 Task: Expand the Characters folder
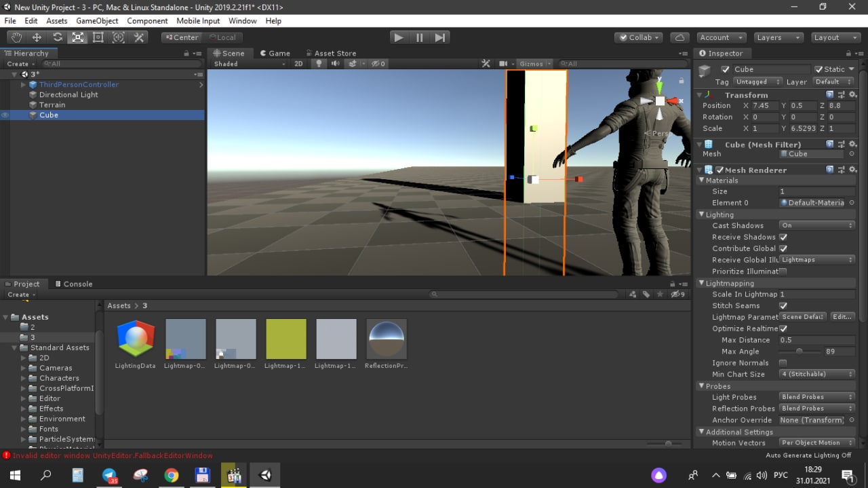pos(24,378)
